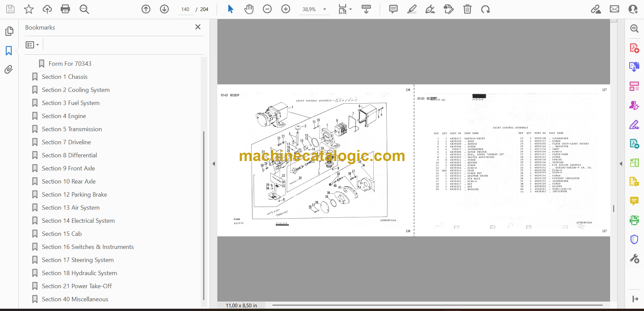Activate the hand pan tool

[249, 9]
